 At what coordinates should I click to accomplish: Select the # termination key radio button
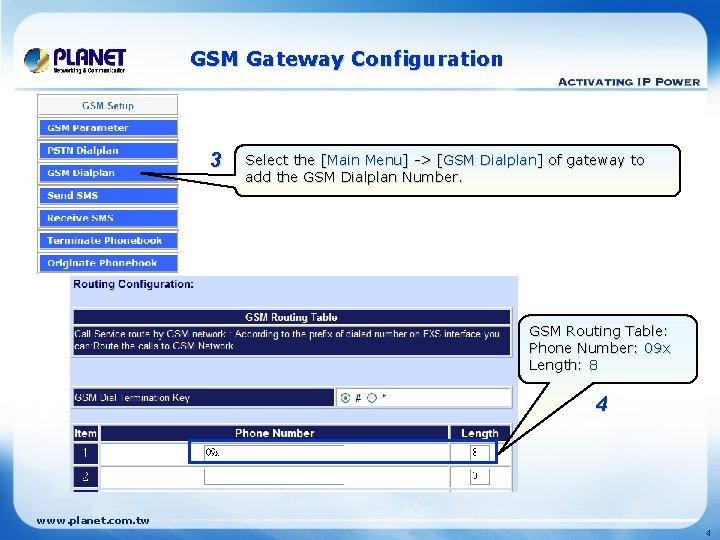coord(345,398)
